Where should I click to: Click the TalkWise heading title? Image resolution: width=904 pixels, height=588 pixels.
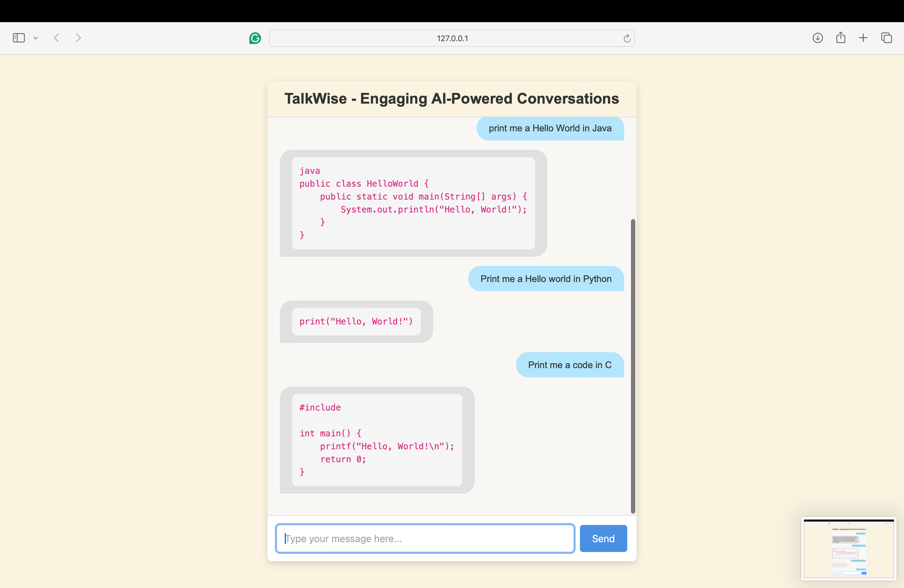click(x=451, y=99)
